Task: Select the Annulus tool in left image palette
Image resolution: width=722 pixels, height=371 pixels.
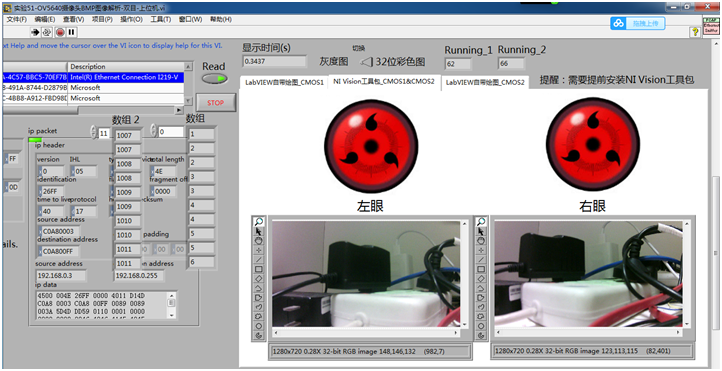Action: (259, 335)
